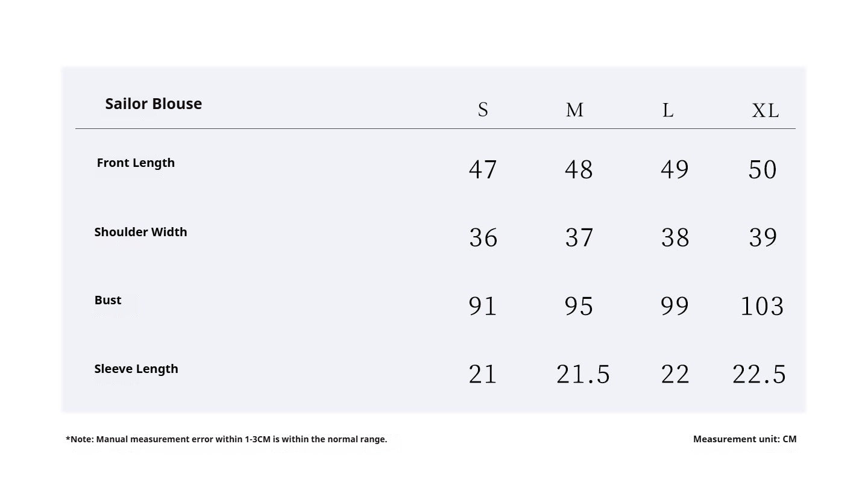This screenshot has width=868, height=479.
Task: Click the Measurement unit: CM text
Action: tap(745, 439)
